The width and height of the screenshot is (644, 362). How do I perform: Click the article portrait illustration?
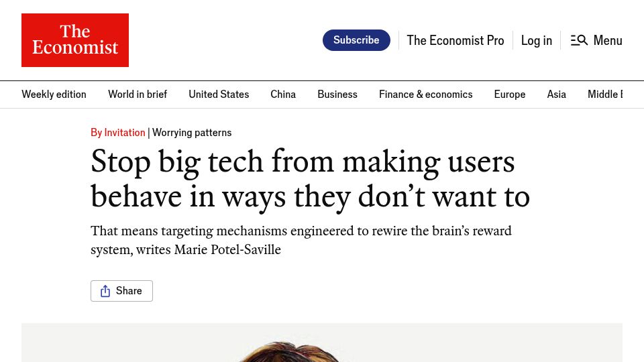322,343
